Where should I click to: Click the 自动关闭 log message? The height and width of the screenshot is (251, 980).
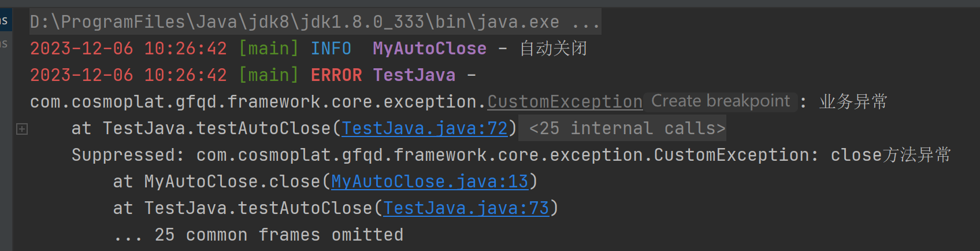coord(554,49)
